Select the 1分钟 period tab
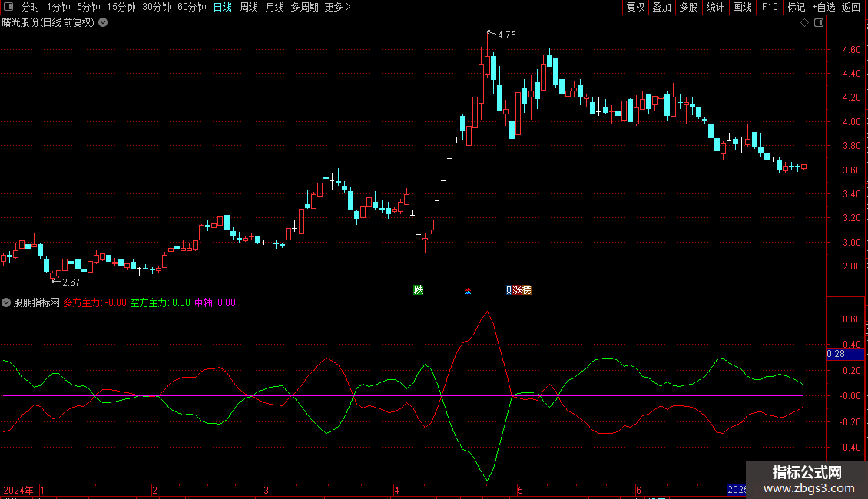Viewport: 868px width, 499px height. [58, 7]
